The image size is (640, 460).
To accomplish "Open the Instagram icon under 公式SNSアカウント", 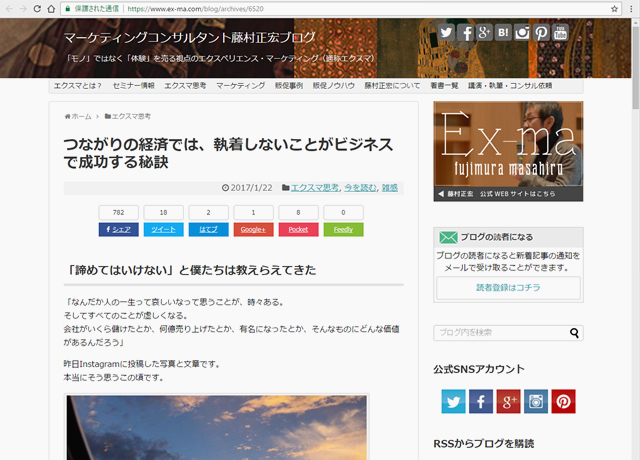I will pyautogui.click(x=536, y=402).
